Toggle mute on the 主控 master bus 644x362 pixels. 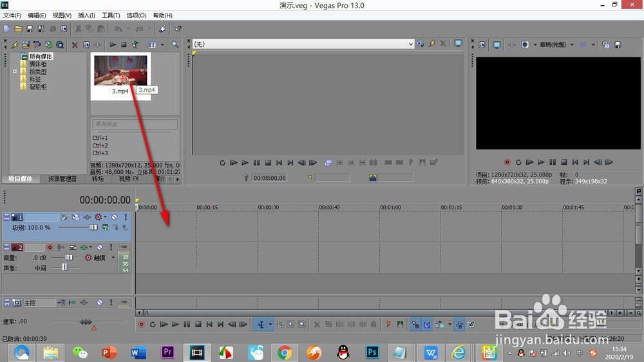(x=99, y=303)
